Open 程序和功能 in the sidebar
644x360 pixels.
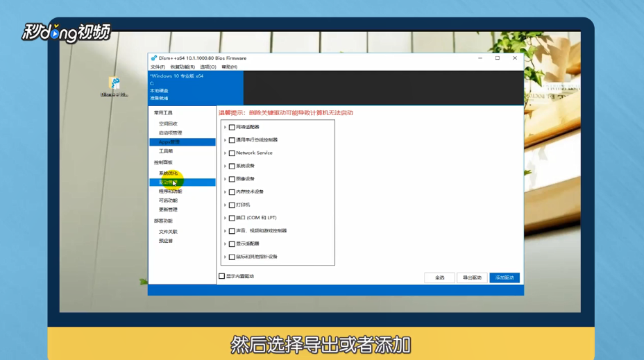[x=170, y=191]
